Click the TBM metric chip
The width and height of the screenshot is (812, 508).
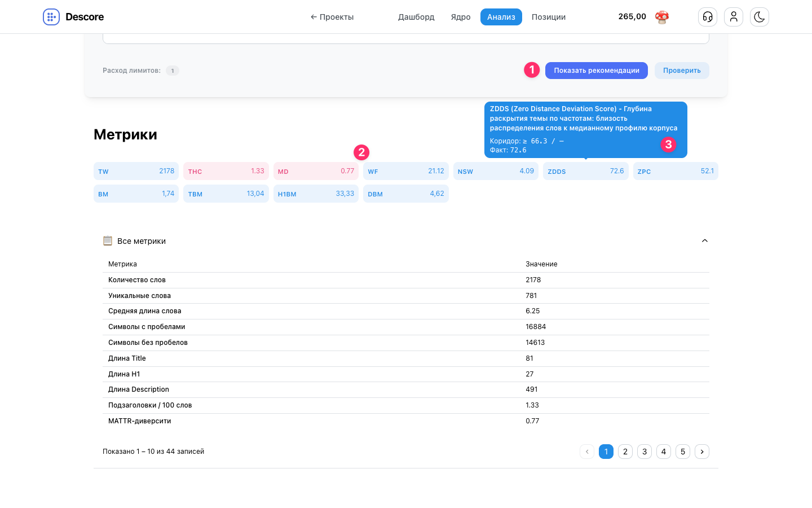[x=226, y=194]
